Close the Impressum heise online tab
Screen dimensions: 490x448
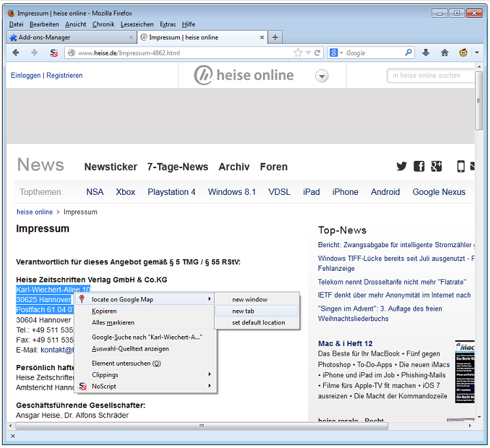pyautogui.click(x=262, y=37)
